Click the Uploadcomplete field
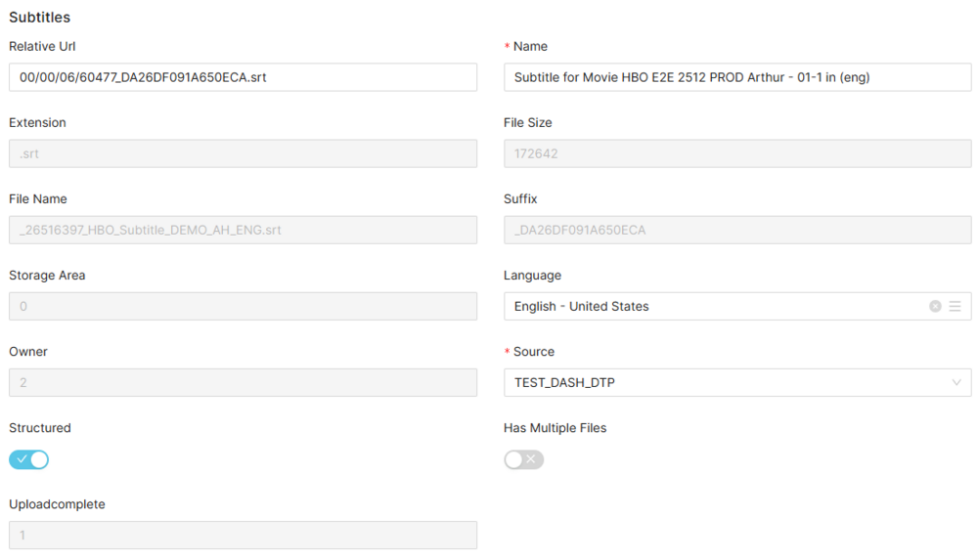 243,536
